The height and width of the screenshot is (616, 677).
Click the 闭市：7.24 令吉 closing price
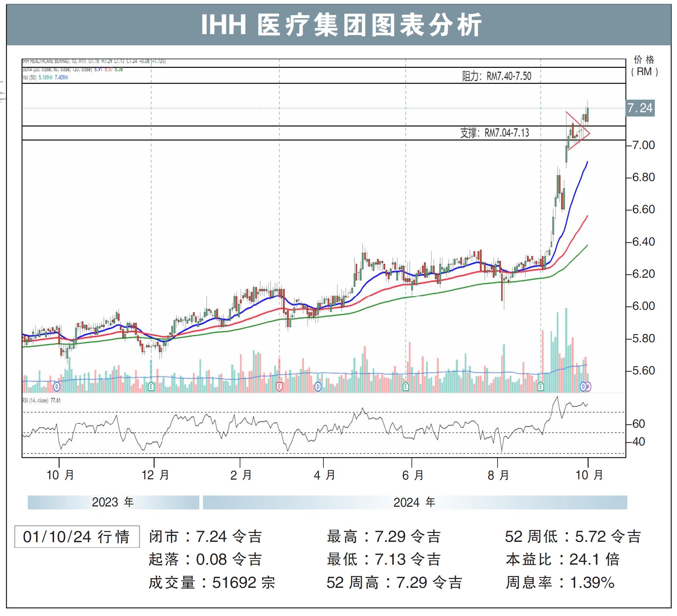tap(205, 537)
